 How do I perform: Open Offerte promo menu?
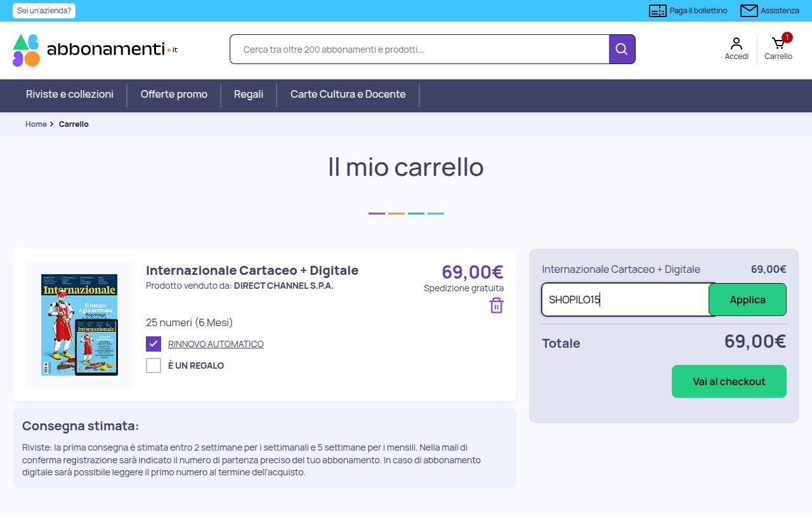[174, 95]
